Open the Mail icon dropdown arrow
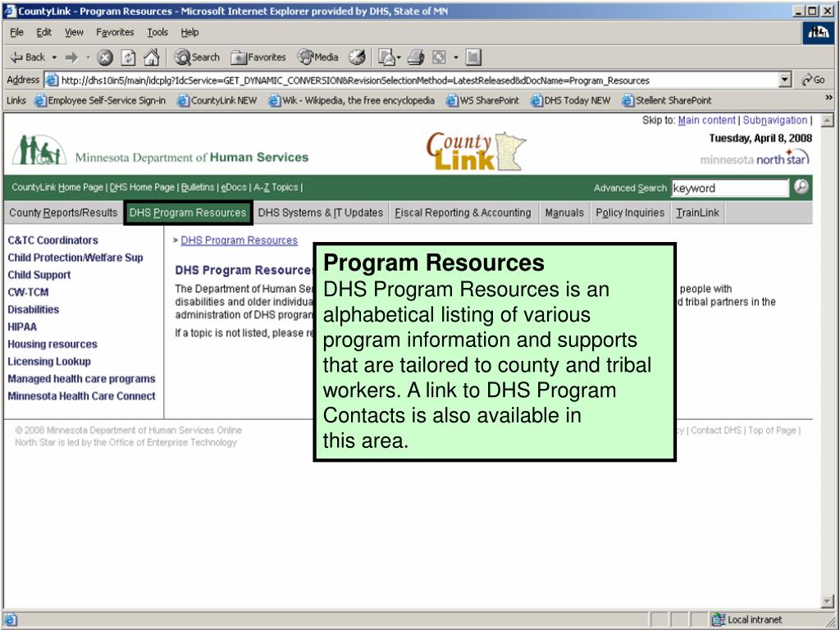 pos(399,57)
